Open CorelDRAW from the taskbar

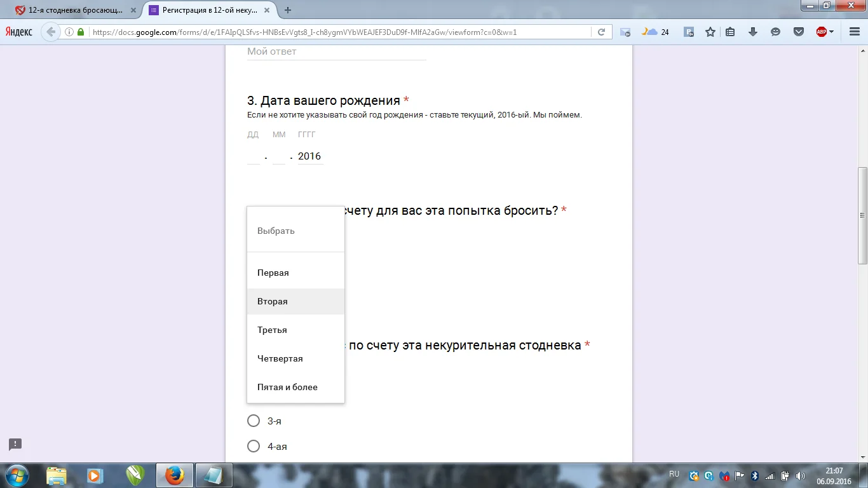click(x=135, y=475)
